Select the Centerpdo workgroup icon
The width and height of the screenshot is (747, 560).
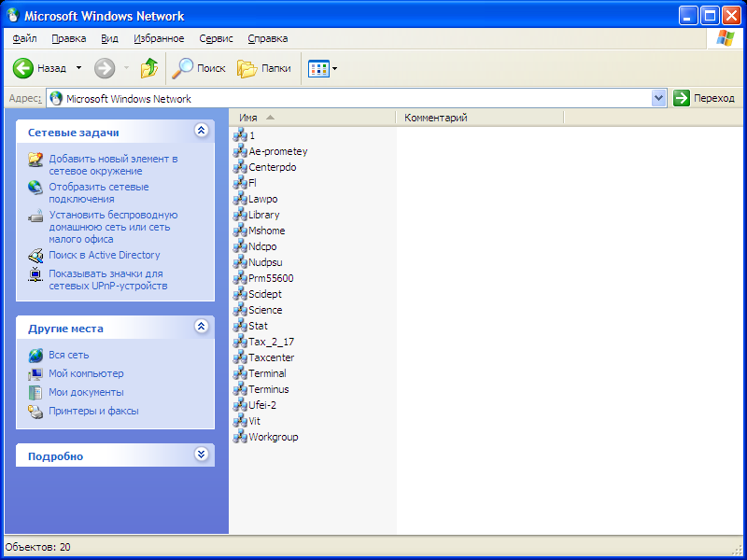(x=240, y=167)
